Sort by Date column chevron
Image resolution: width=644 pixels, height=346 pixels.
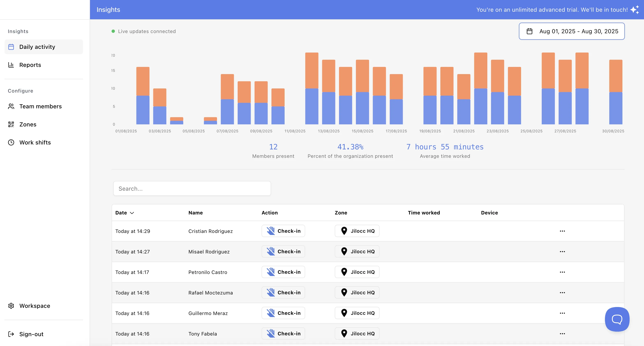pos(132,213)
